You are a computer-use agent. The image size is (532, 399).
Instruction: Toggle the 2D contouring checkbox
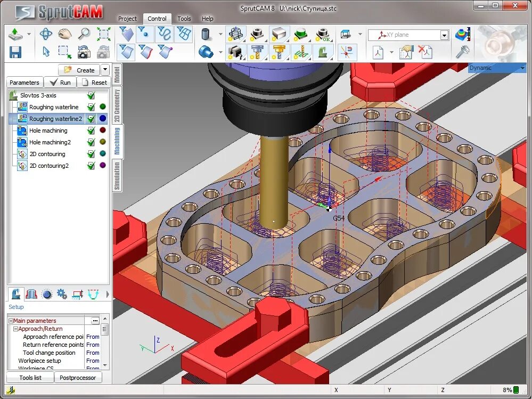(x=91, y=154)
